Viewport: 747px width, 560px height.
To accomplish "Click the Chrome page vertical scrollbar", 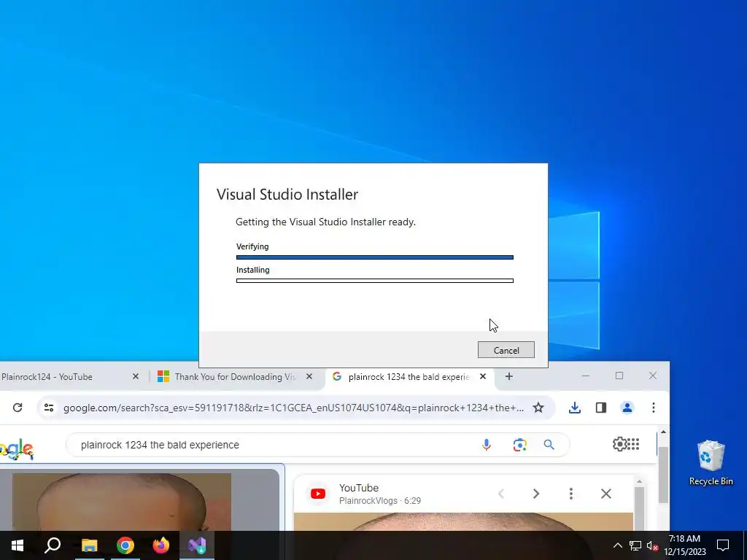I will point(663,475).
